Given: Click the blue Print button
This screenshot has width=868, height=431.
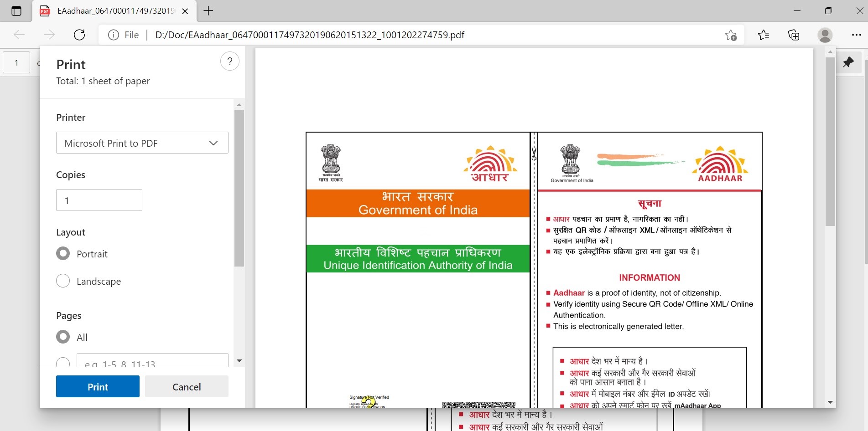Looking at the screenshot, I should [x=98, y=386].
